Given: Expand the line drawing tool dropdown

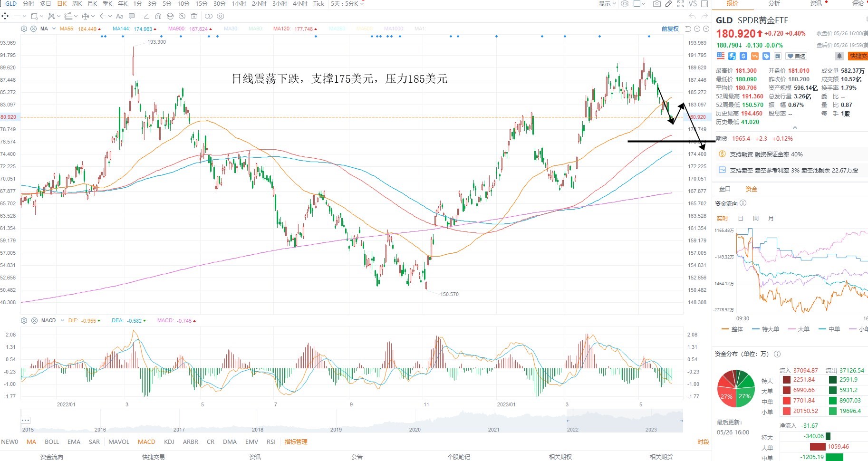Looking at the screenshot, I should pyautogui.click(x=25, y=16).
